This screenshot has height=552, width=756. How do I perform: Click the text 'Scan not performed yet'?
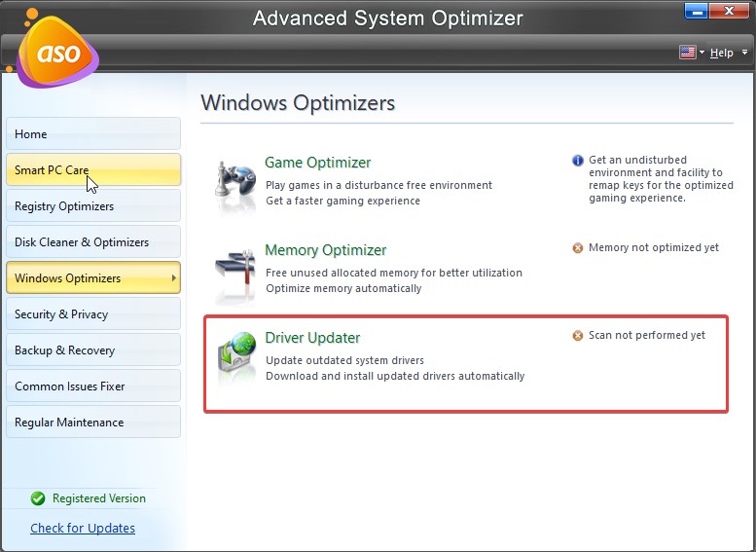coord(647,335)
